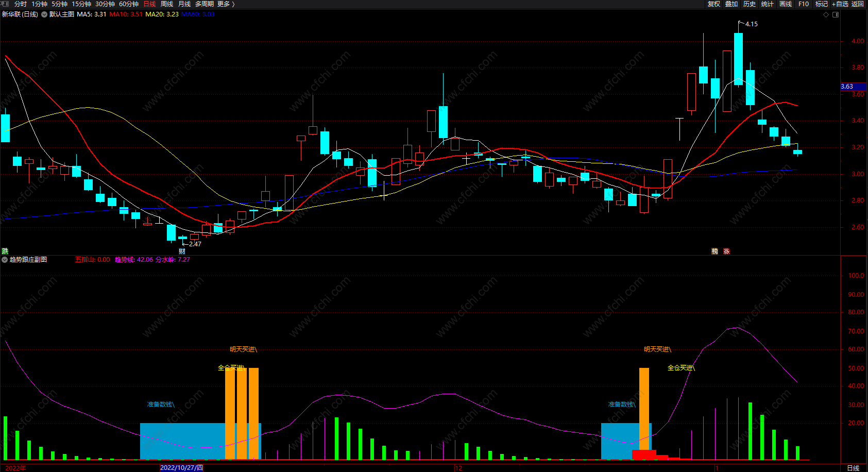This screenshot has height=472, width=868.
Task: Expand the 更多 periods menu
Action: click(226, 4)
